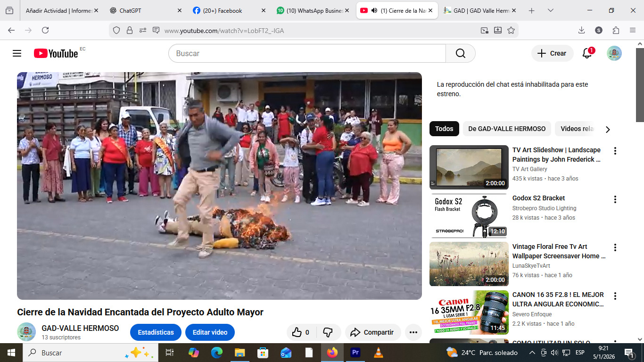The image size is (644, 362).
Task: Click the YouTube logo home icon
Action: coord(56,53)
